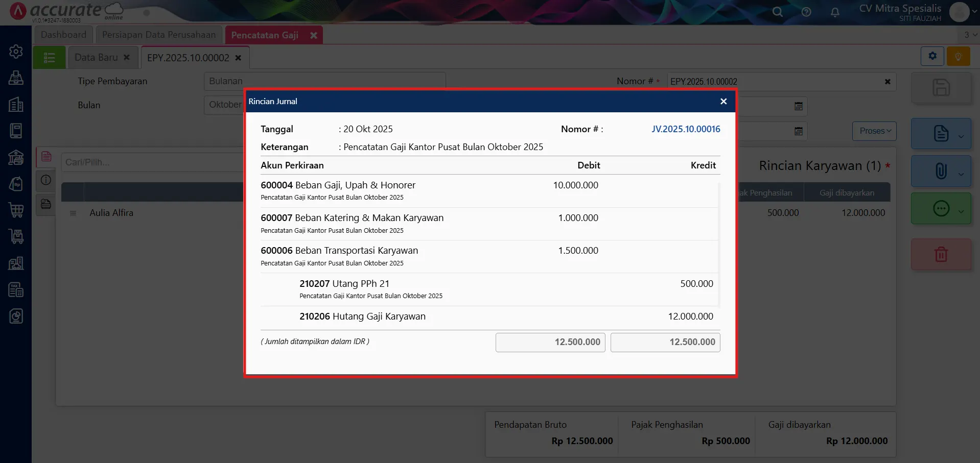Click the paperclip attachment button
Image resolution: width=980 pixels, height=463 pixels.
941,171
